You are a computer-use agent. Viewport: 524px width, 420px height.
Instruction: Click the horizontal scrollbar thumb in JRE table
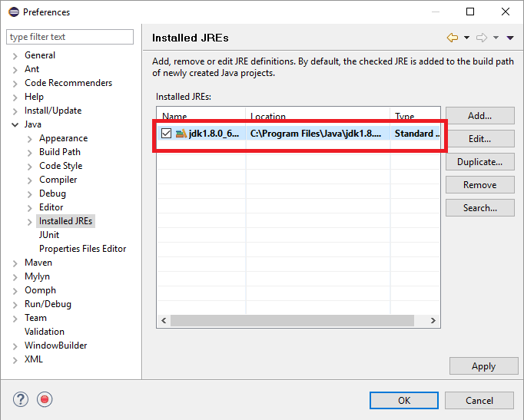pos(292,320)
